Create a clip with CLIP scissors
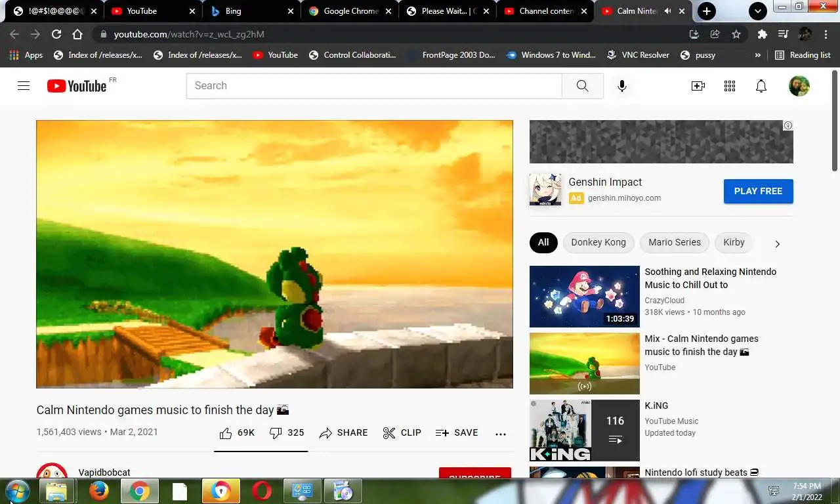Screen dimensions: 840x504 (x=402, y=432)
